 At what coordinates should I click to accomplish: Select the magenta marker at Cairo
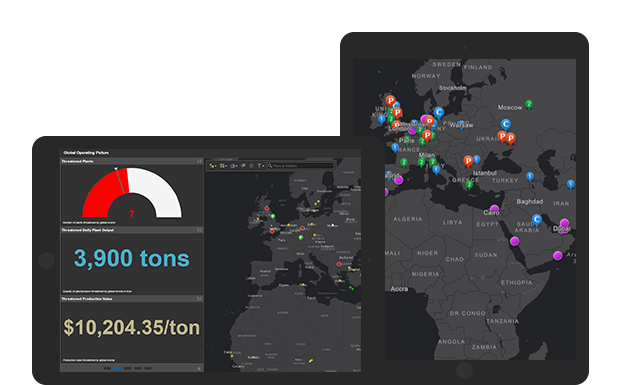pos(494,208)
